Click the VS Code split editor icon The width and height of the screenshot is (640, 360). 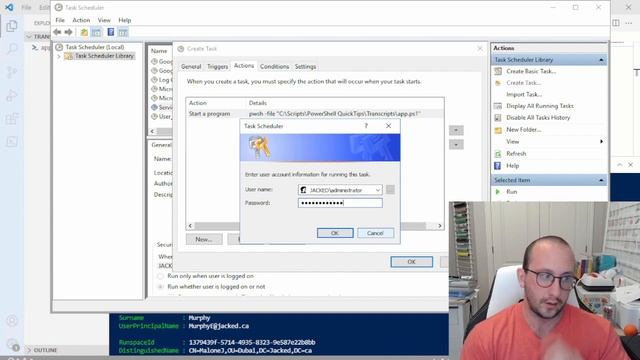tap(616, 23)
